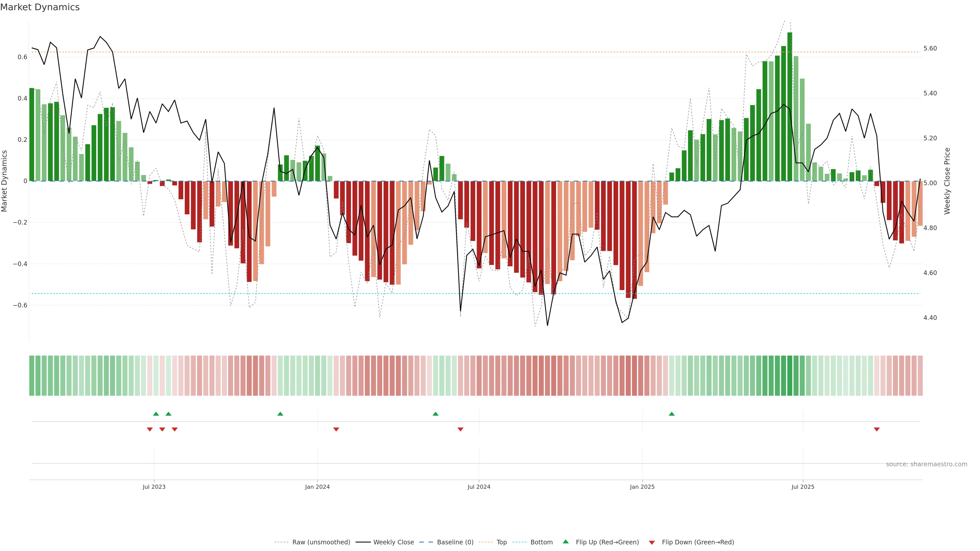Click the Market Dynamics chart title
This screenshot has height=551, width=980.
(x=40, y=7)
